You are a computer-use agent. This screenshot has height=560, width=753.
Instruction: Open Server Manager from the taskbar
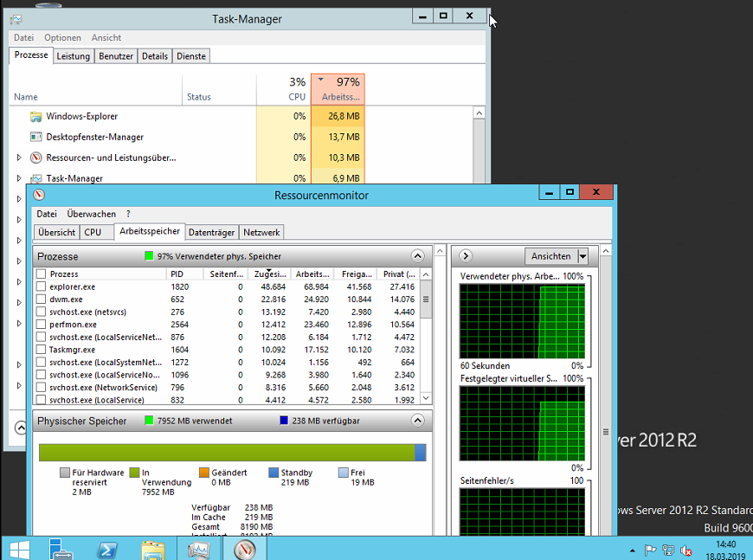point(60,549)
